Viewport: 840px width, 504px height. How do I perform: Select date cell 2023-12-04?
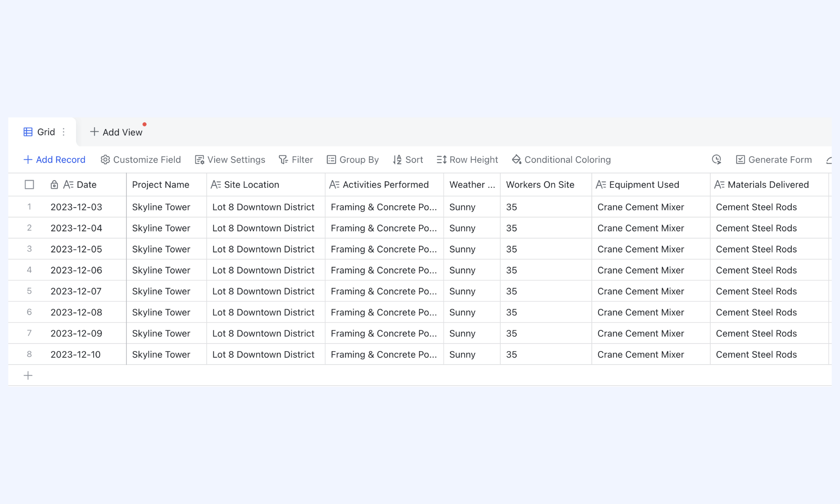(x=86, y=228)
